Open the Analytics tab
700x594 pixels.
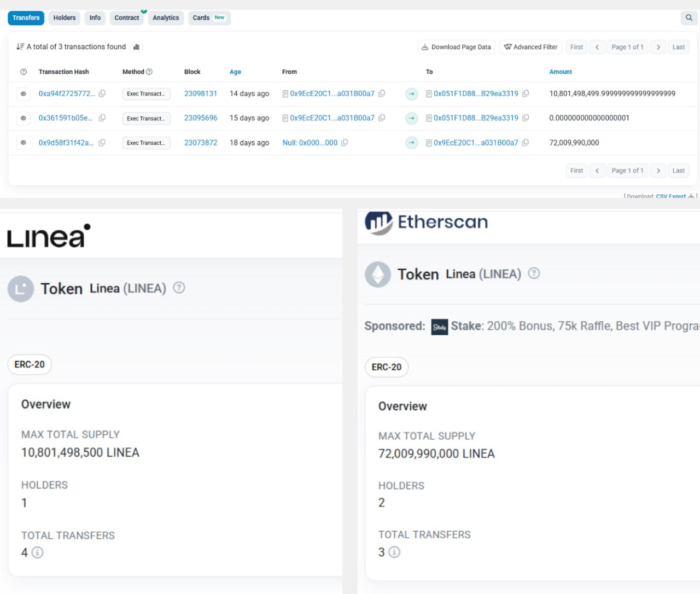pyautogui.click(x=166, y=18)
